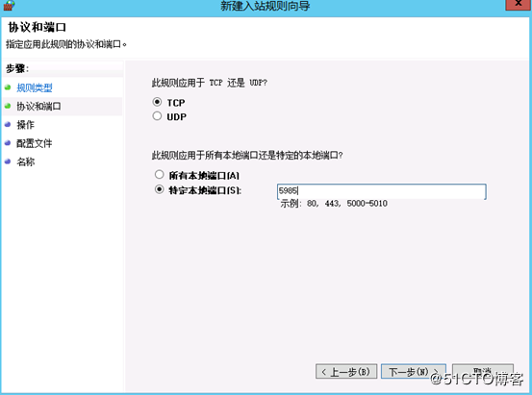Click the 此规则应用于 TCP 还是 UDP? question text
This screenshot has width=532, height=395.
click(210, 83)
